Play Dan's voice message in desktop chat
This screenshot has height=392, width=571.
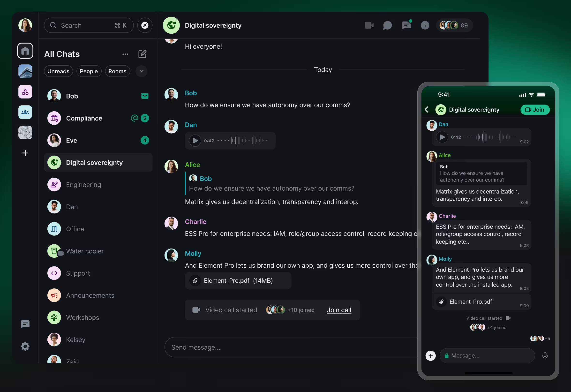[195, 141]
